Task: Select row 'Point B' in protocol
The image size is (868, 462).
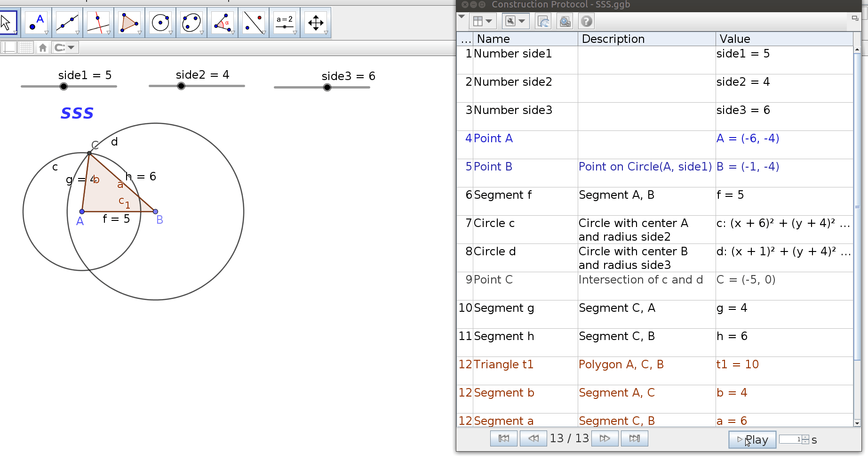Action: tap(655, 173)
